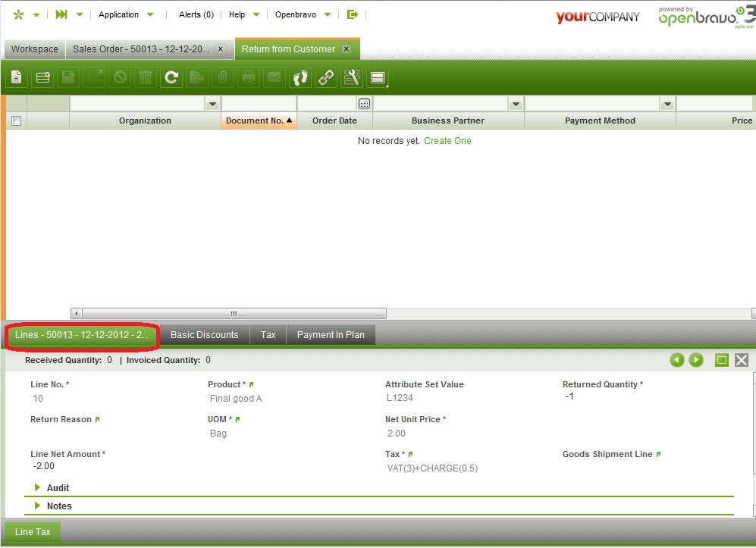Image resolution: width=756 pixels, height=548 pixels.
Task: Click the Create One link
Action: click(447, 141)
